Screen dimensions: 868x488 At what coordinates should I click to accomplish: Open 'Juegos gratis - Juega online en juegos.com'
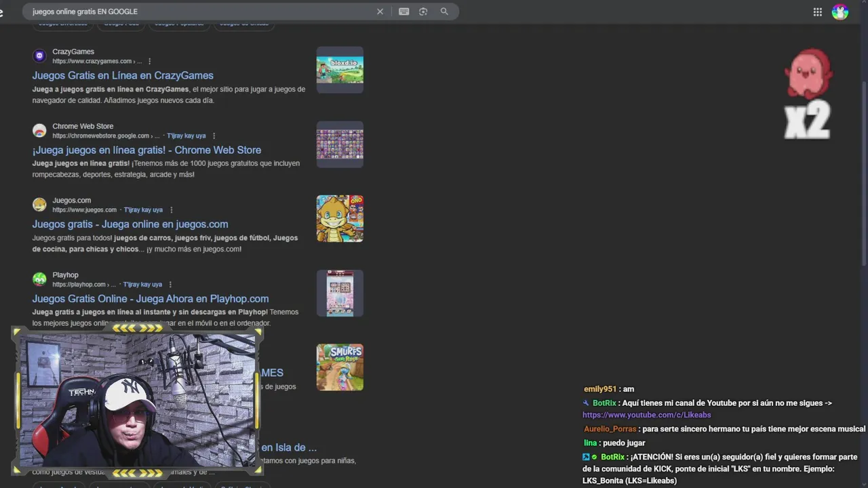tap(130, 224)
